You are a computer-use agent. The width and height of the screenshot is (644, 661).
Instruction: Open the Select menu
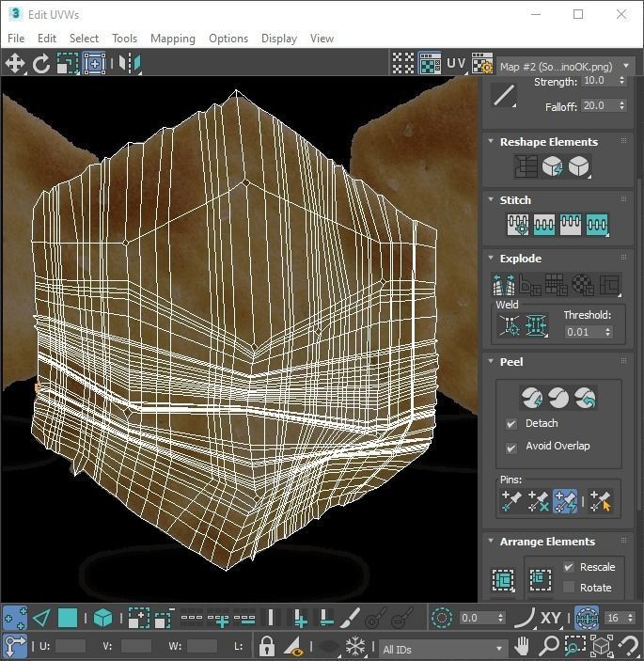(x=84, y=39)
